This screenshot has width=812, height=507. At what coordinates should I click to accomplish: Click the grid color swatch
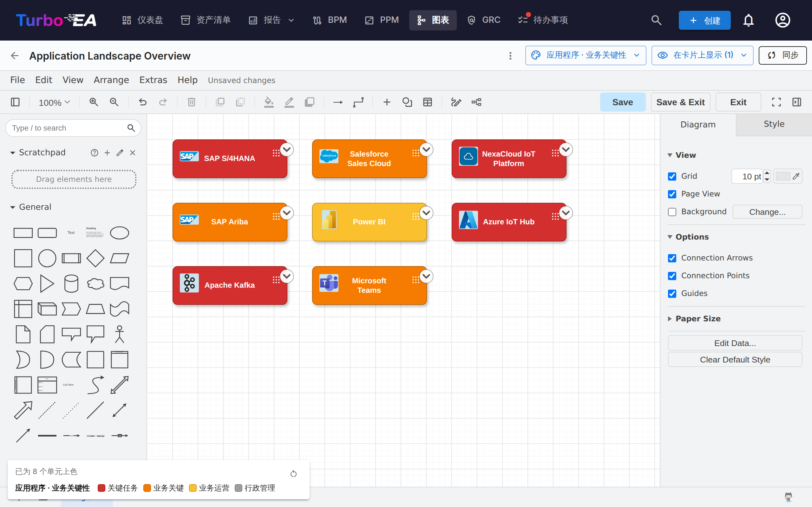(x=783, y=176)
